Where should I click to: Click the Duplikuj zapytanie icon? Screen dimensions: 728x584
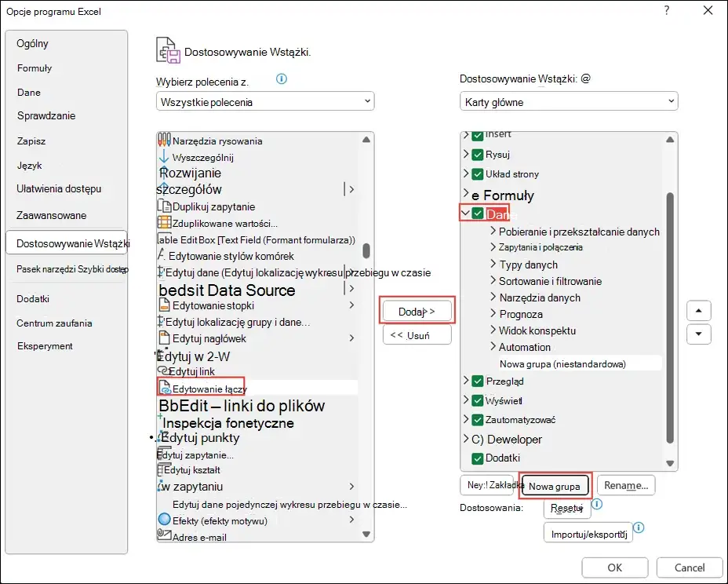[164, 206]
